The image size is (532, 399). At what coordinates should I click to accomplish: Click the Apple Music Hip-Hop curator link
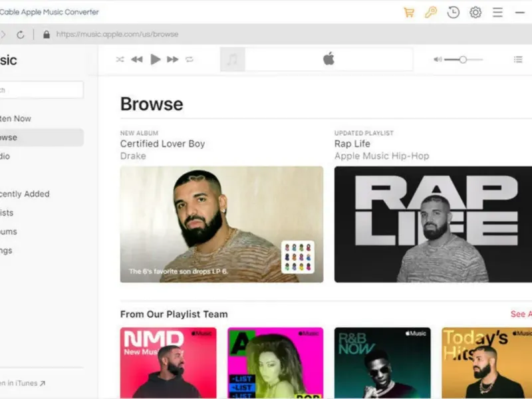click(382, 156)
